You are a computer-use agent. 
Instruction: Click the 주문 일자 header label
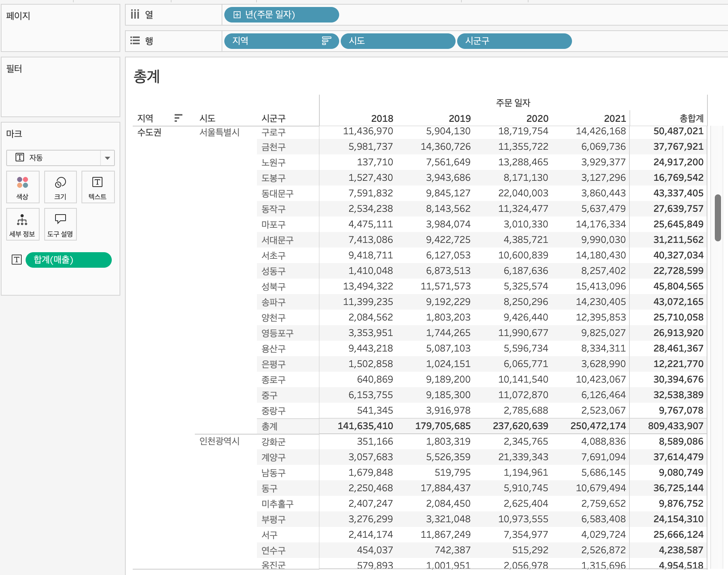point(513,103)
